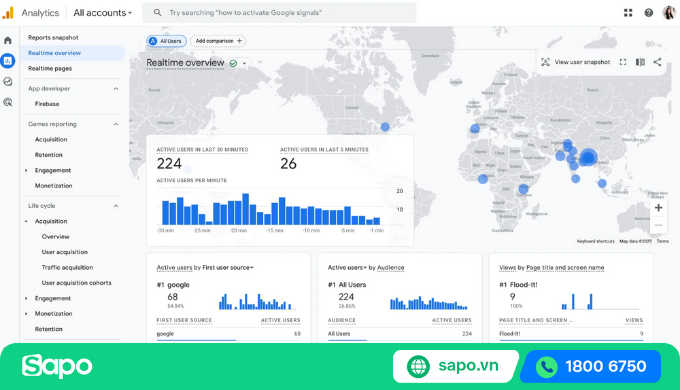This screenshot has width=680, height=390.
Task: Click the Sapo globe icon in banner
Action: tap(418, 366)
